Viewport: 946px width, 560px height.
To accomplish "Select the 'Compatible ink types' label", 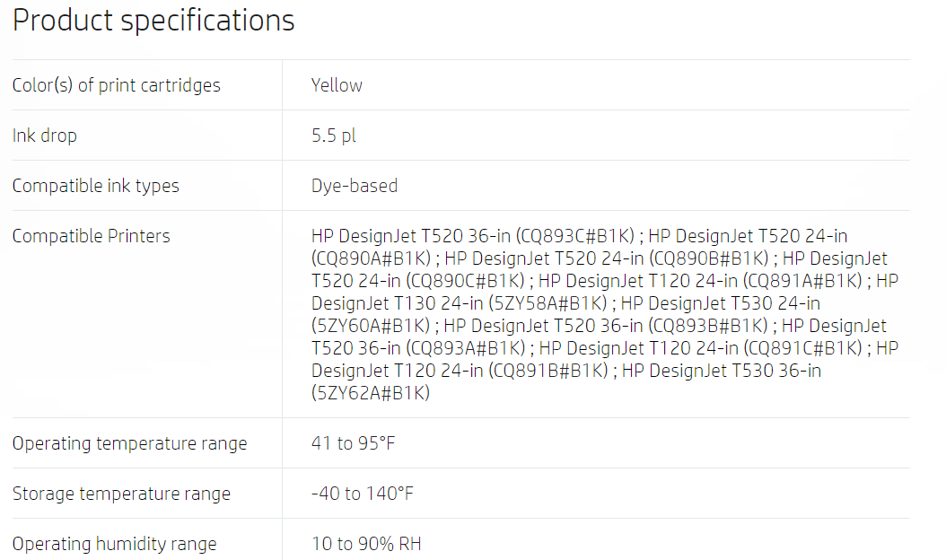I will pos(96,185).
